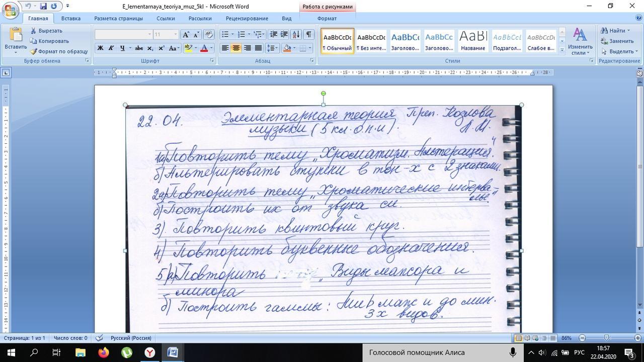Open the Change Case dropdown

click(x=174, y=48)
